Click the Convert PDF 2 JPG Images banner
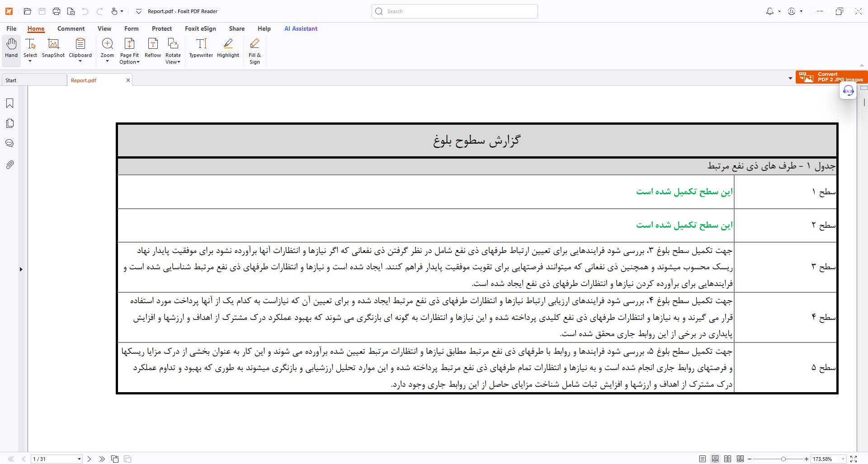 pyautogui.click(x=831, y=77)
